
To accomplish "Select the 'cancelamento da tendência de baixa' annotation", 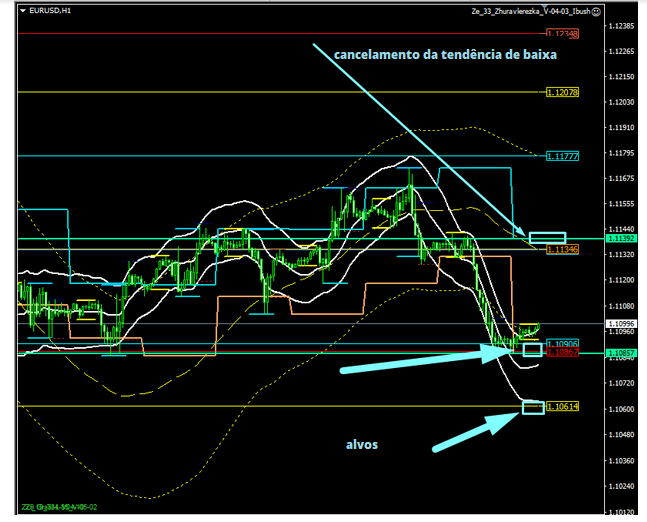I will [445, 56].
